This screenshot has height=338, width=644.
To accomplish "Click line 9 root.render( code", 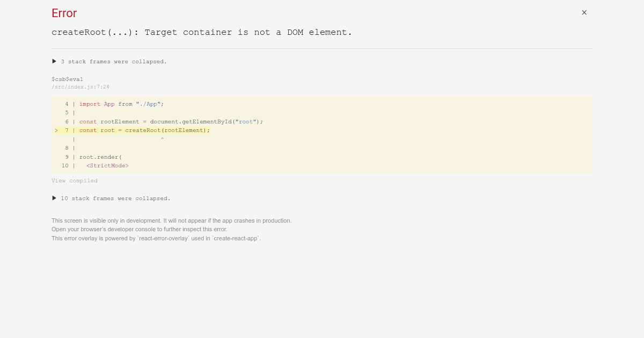I will pos(101,157).
